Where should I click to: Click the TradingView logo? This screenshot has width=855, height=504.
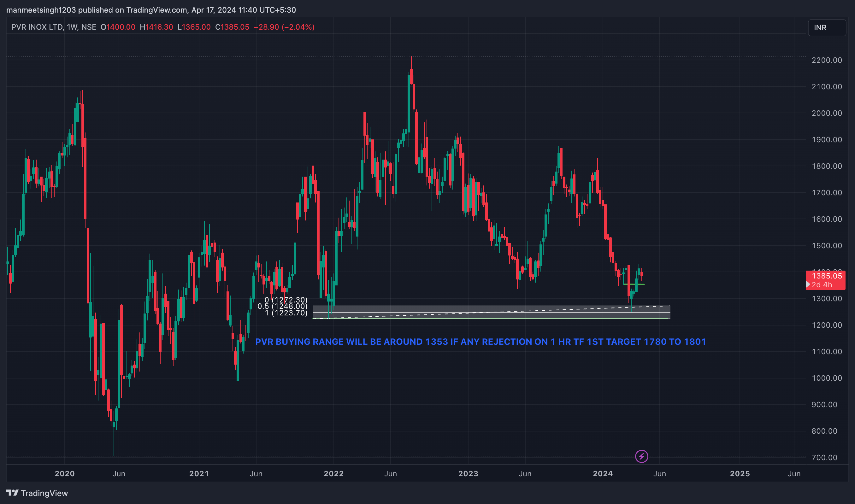tap(37, 493)
